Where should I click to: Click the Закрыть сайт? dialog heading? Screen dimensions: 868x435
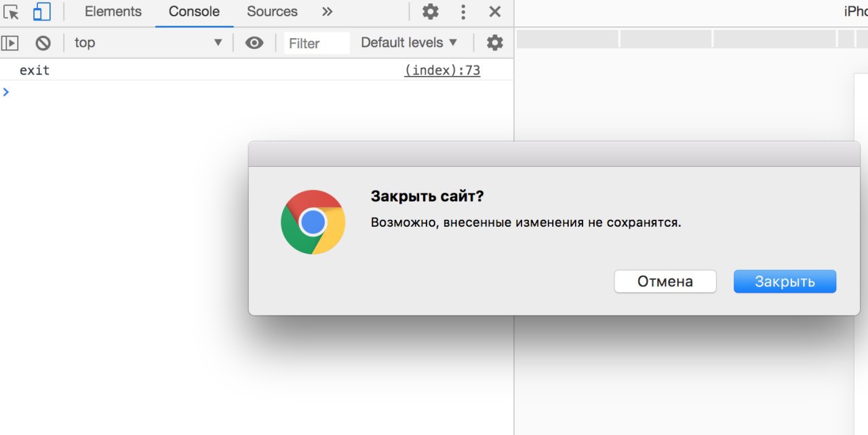click(x=427, y=196)
